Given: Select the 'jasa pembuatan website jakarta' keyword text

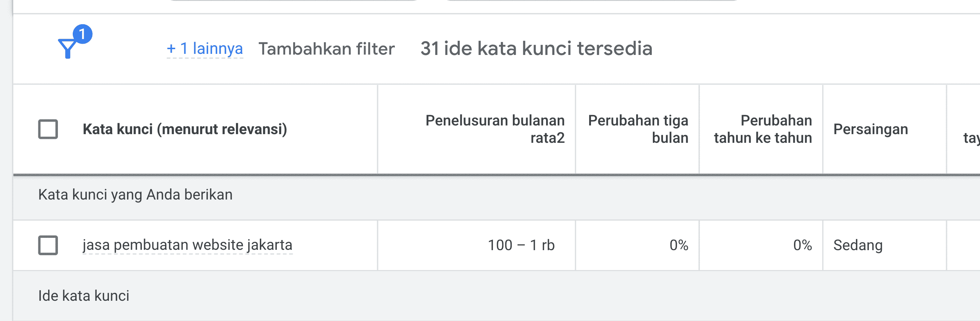Looking at the screenshot, I should pyautogui.click(x=187, y=245).
